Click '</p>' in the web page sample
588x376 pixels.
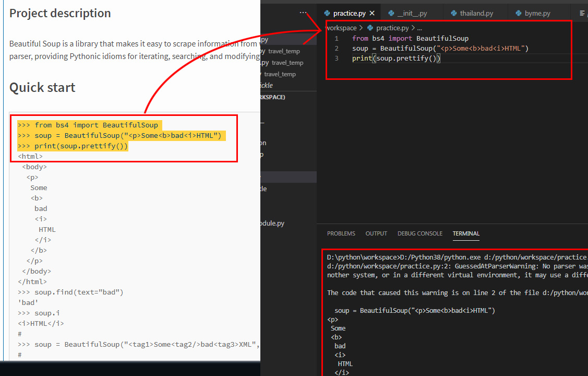pos(34,261)
